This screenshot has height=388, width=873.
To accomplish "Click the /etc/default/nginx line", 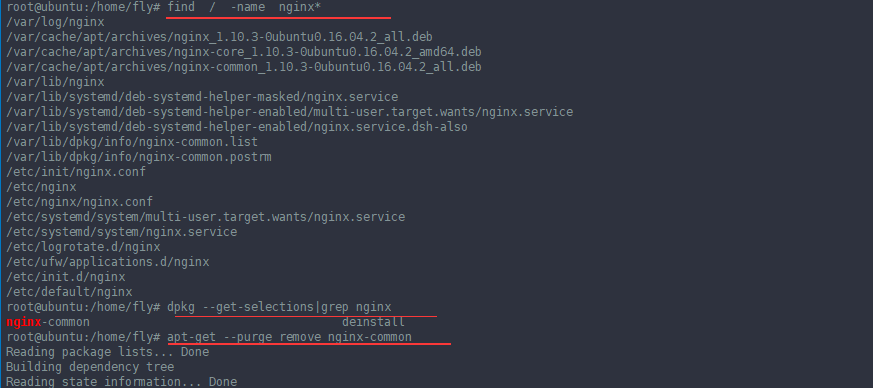I will click(69, 293).
